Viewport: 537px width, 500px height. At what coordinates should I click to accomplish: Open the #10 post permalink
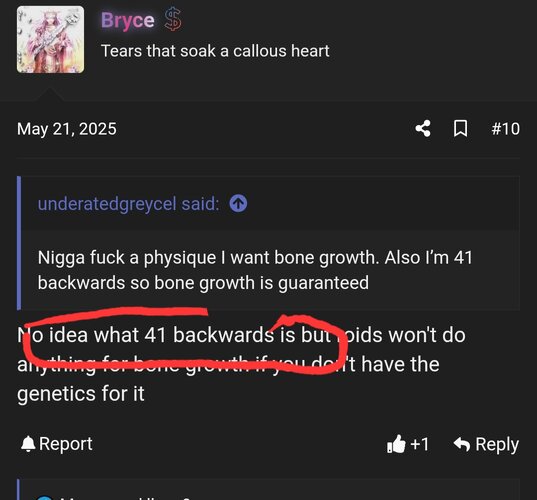pos(505,129)
